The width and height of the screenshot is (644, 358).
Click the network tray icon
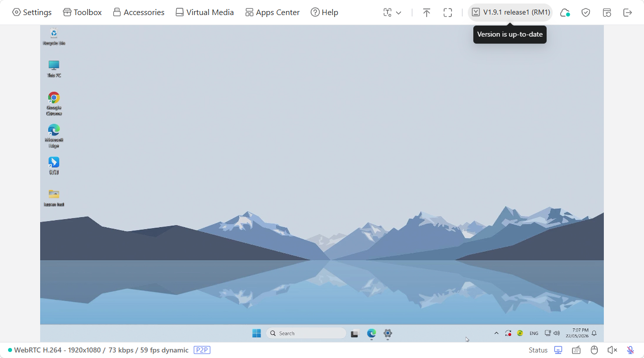pos(548,333)
